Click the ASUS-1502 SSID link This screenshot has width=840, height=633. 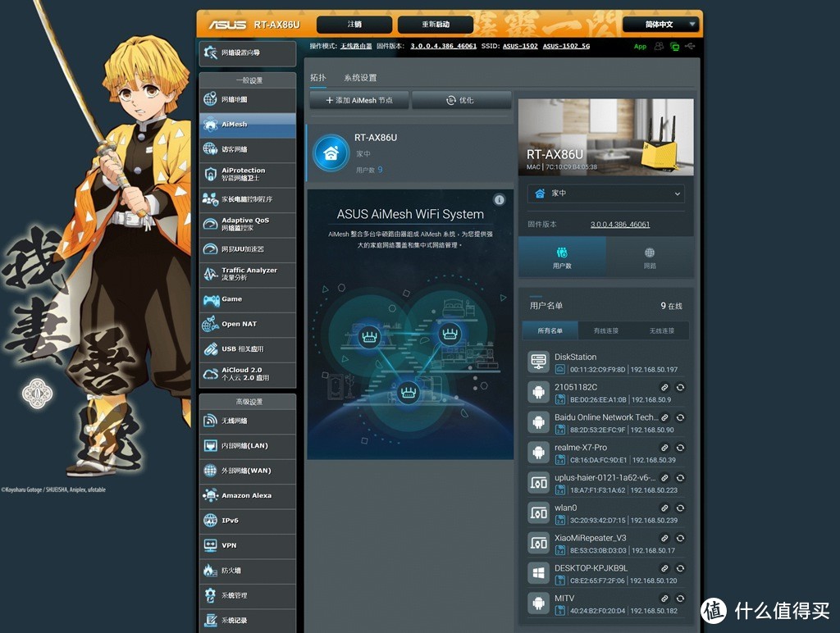pos(519,46)
